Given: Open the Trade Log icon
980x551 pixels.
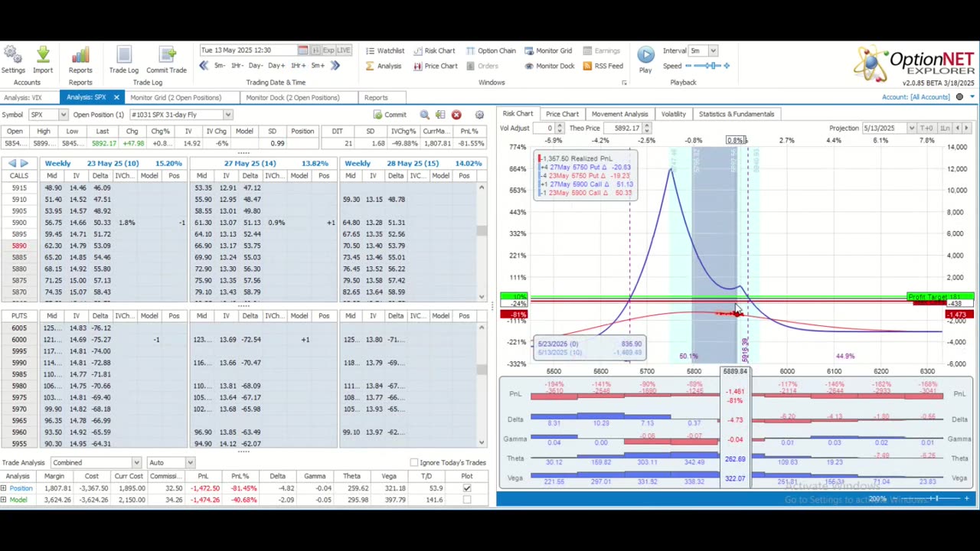Looking at the screenshot, I should 123,55.
